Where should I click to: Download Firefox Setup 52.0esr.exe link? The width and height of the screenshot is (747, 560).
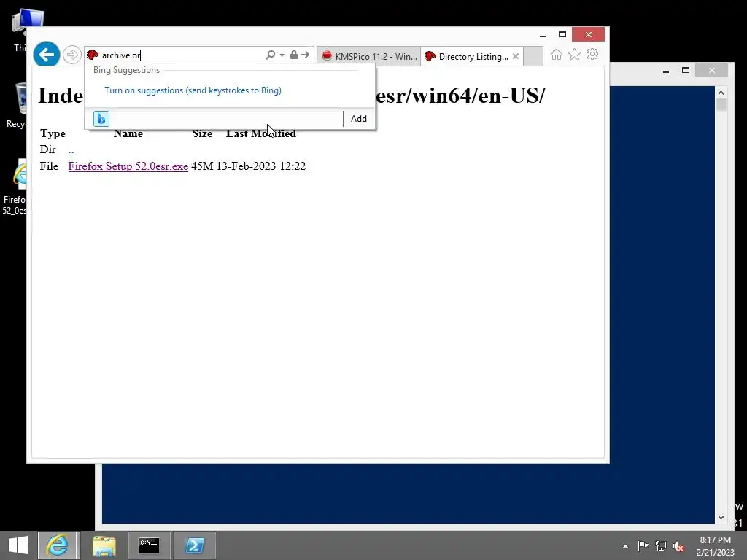coord(128,166)
